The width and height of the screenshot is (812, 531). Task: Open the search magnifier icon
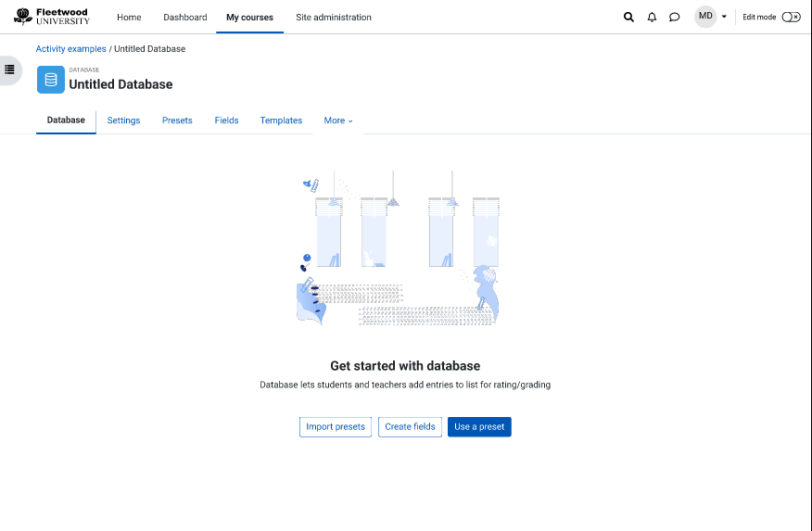[x=628, y=17]
